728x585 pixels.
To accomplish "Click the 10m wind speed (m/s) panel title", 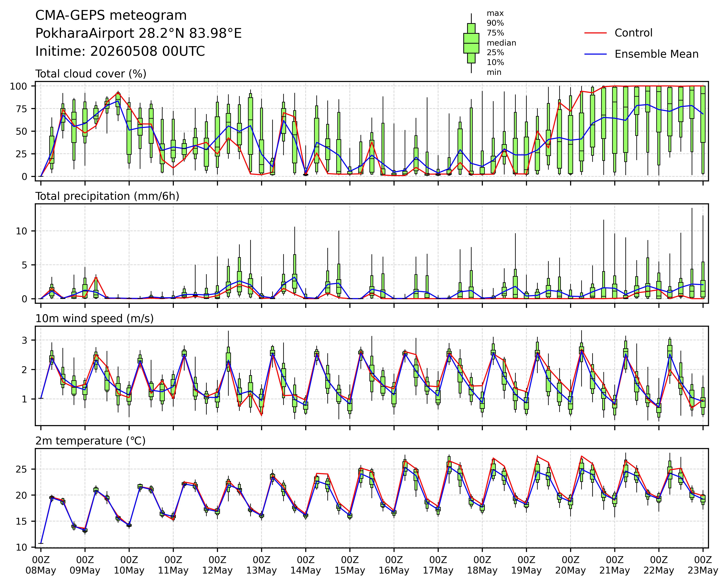I will tap(95, 318).
